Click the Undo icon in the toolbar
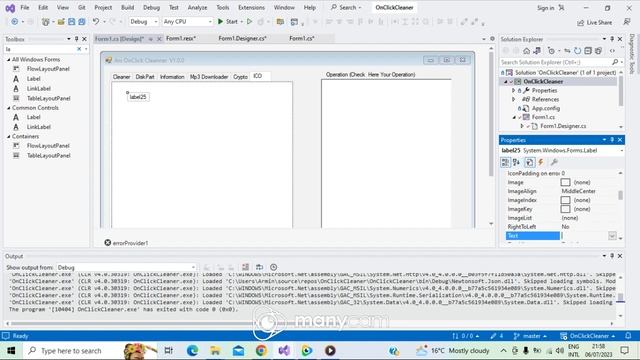Screen dimensions: 640x360 [x=96, y=22]
